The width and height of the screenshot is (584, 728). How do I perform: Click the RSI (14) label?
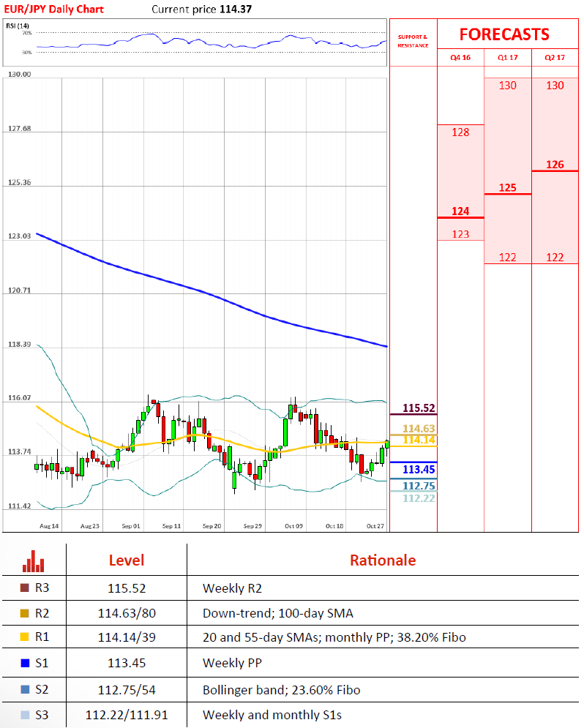pos(18,26)
